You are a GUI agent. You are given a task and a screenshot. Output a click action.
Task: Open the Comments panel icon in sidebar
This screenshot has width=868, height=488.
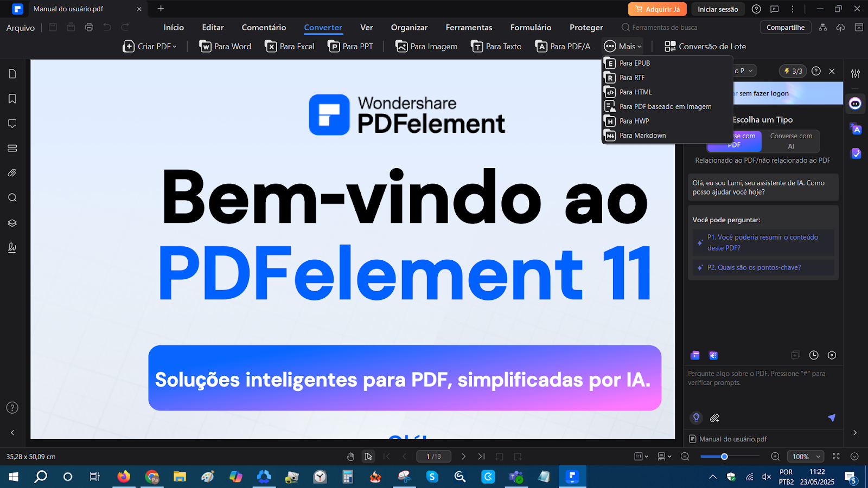(x=12, y=124)
